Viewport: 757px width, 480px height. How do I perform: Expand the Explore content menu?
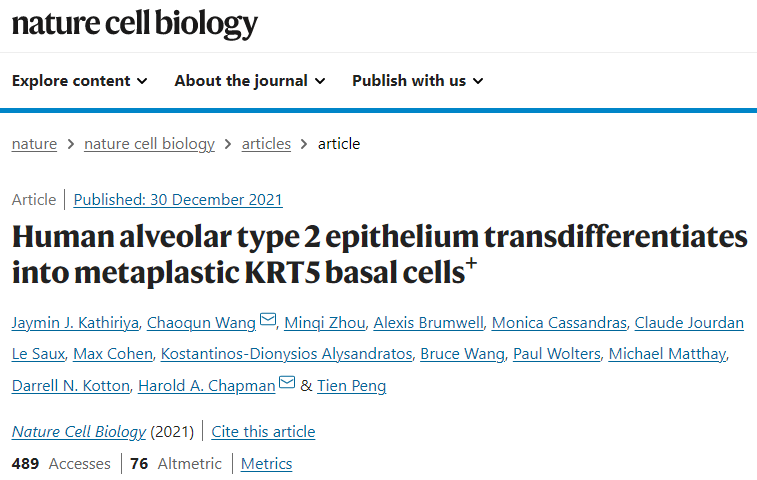[80, 81]
